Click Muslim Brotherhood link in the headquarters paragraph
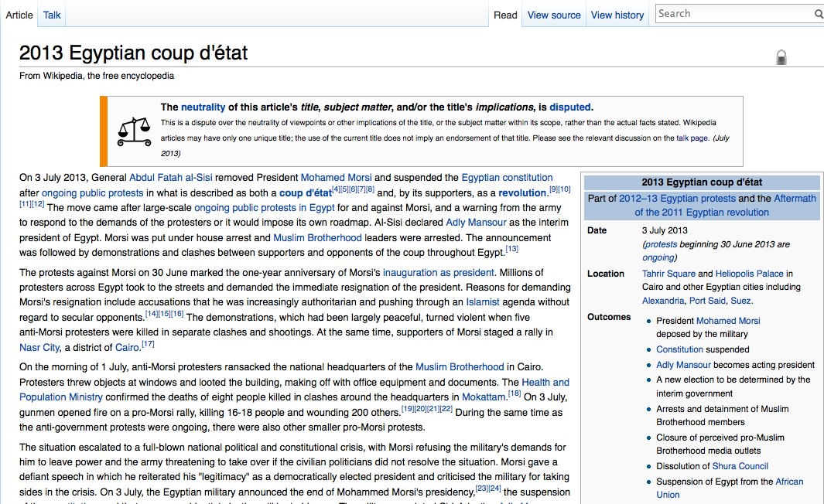This screenshot has height=504, width=824. (x=460, y=367)
